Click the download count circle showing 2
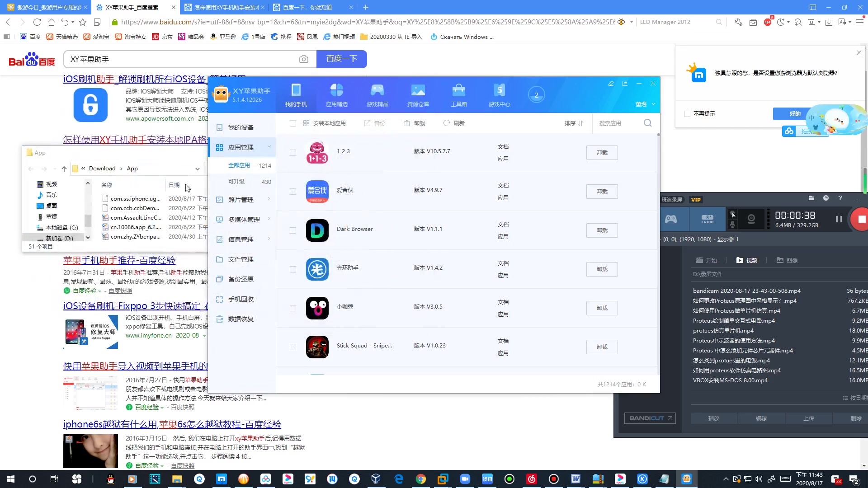Image resolution: width=868 pixels, height=488 pixels. tap(536, 95)
